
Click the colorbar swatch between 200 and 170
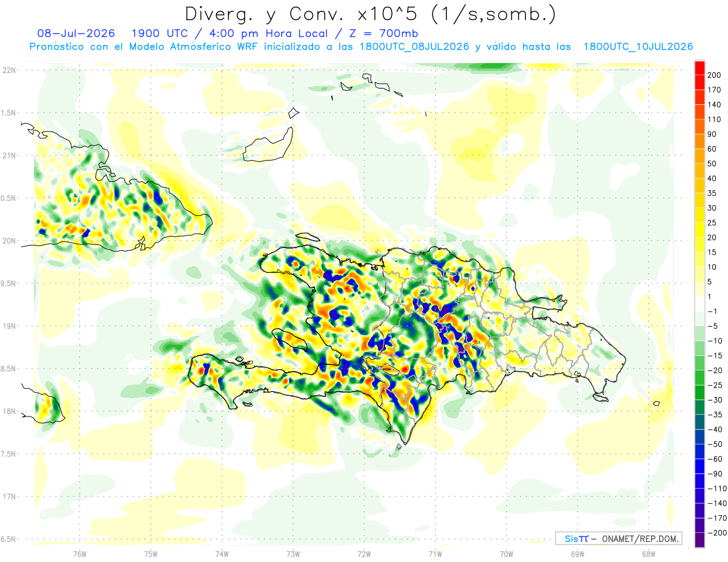click(699, 82)
